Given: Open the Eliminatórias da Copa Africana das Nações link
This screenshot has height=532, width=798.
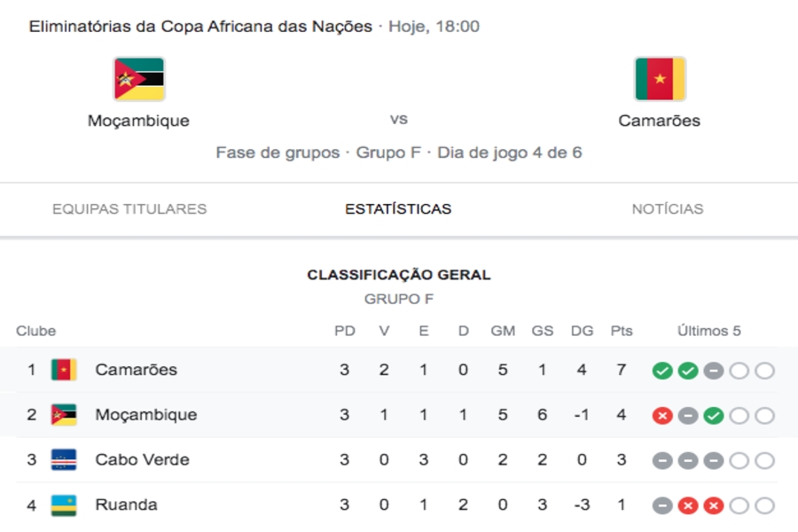Looking at the screenshot, I should (200, 27).
